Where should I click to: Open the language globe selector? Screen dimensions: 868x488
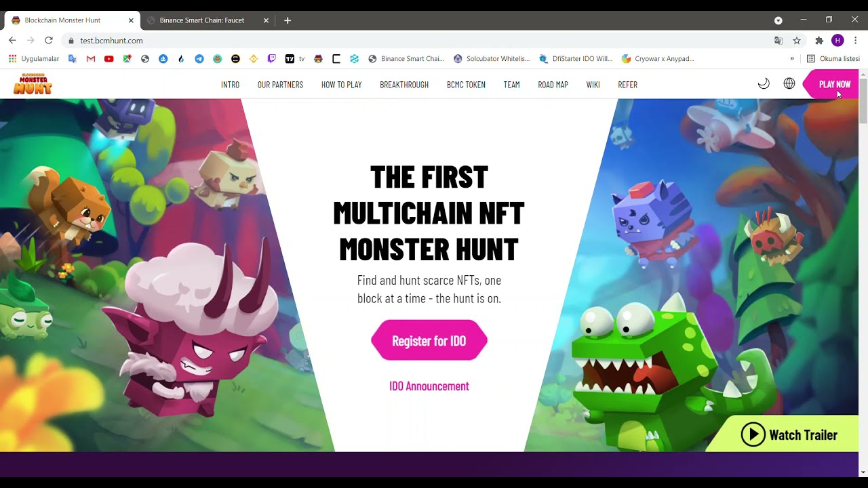click(x=789, y=84)
